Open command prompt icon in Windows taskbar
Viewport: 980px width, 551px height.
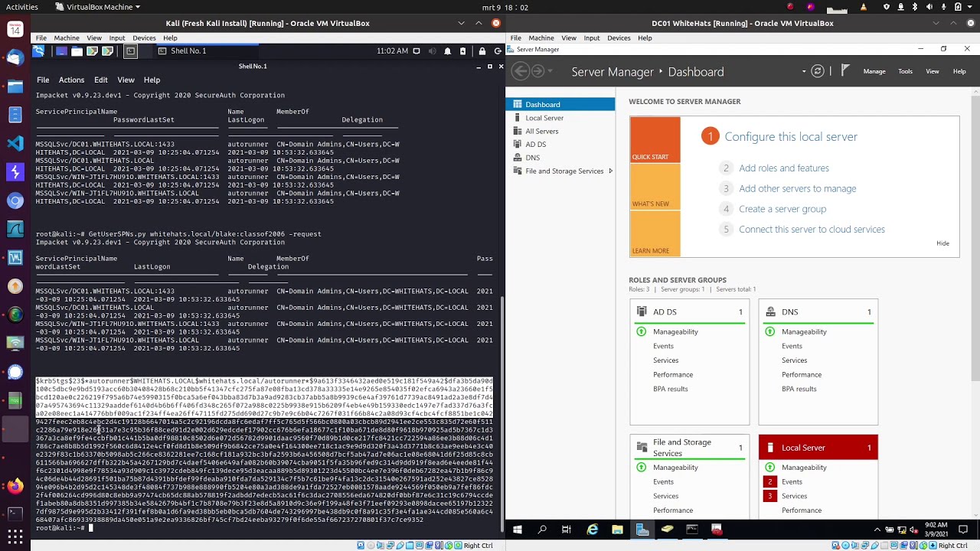tap(692, 530)
